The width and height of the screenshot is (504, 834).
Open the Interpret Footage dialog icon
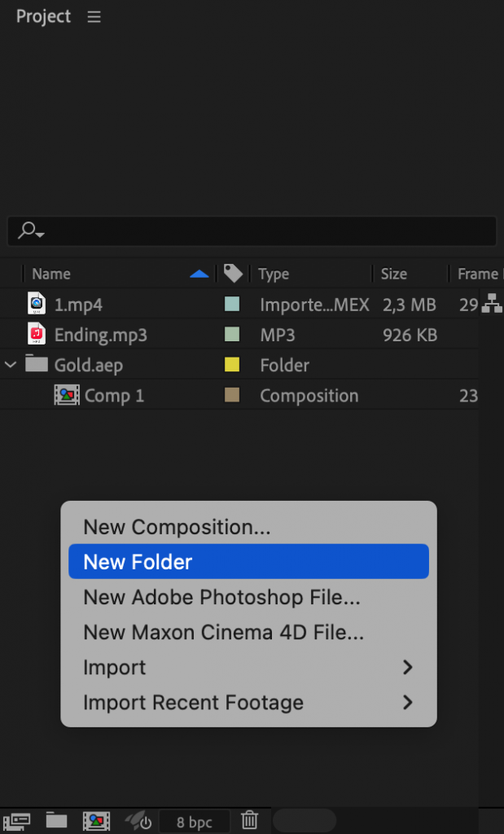click(x=18, y=821)
